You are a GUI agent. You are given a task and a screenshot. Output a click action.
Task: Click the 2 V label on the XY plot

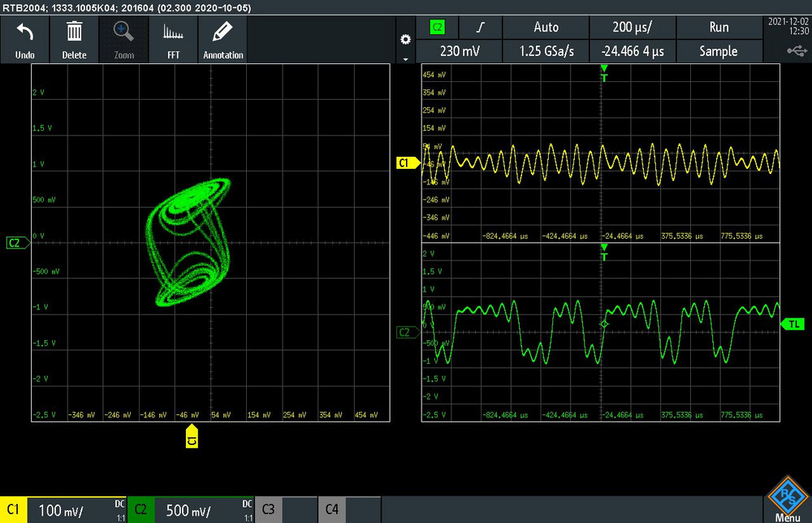pyautogui.click(x=38, y=92)
